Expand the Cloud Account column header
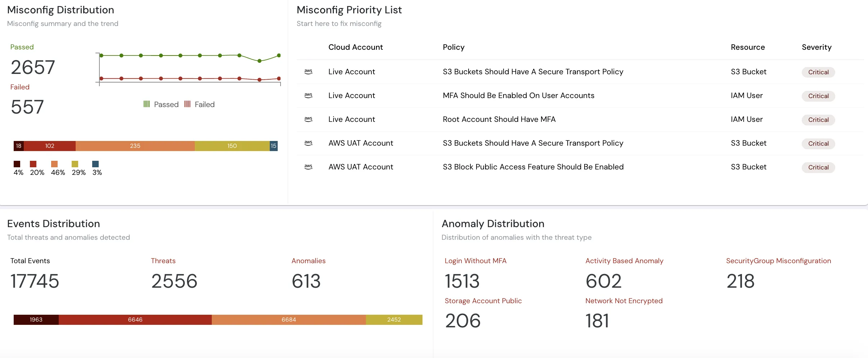The height and width of the screenshot is (358, 868). [355, 47]
